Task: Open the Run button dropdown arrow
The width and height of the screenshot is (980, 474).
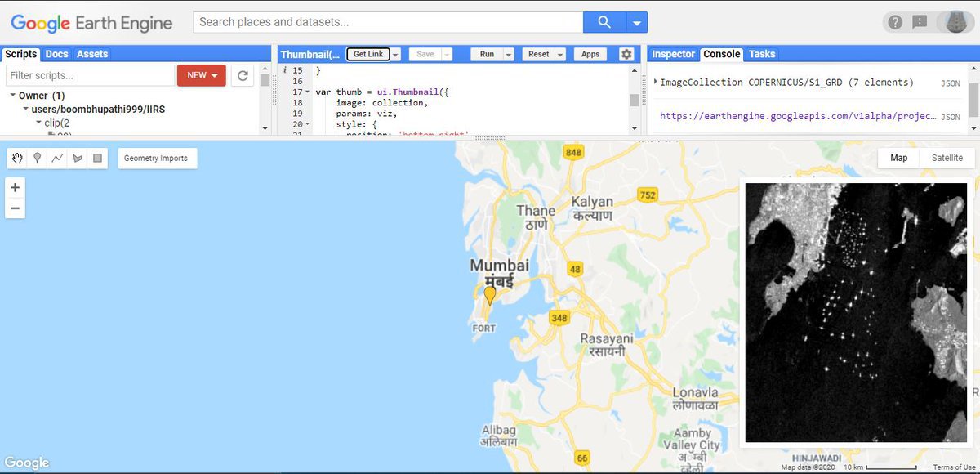Action: tap(508, 54)
